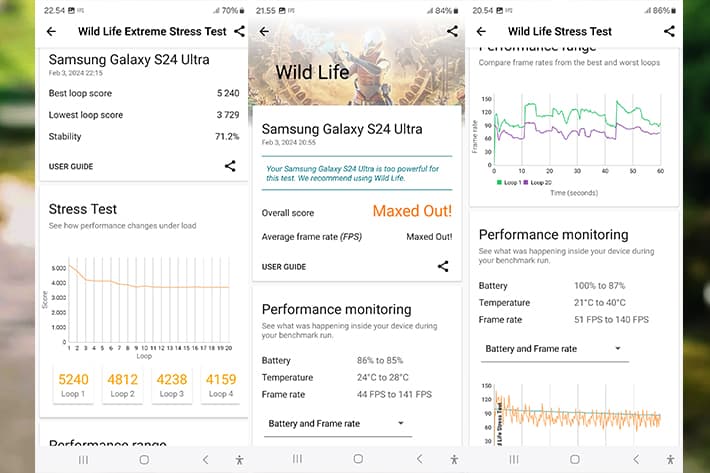Image resolution: width=710 pixels, height=473 pixels.
Task: Click Stress Test section heading
Action: 82,209
